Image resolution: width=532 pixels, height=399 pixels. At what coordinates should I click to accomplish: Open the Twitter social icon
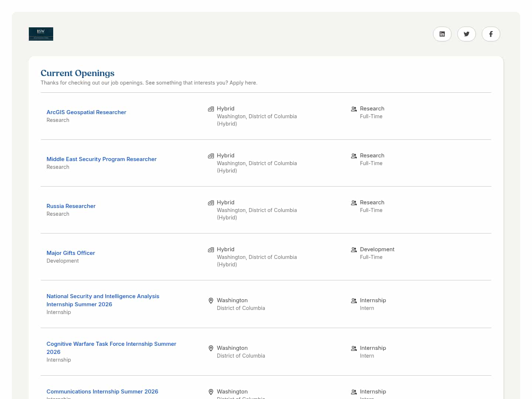pyautogui.click(x=466, y=34)
